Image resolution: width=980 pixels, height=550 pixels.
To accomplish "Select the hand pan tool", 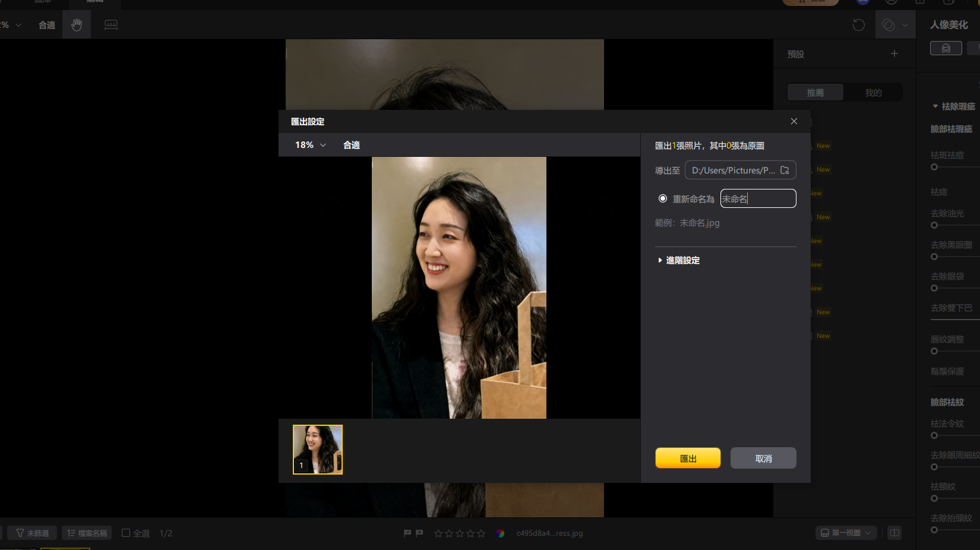I will [77, 25].
